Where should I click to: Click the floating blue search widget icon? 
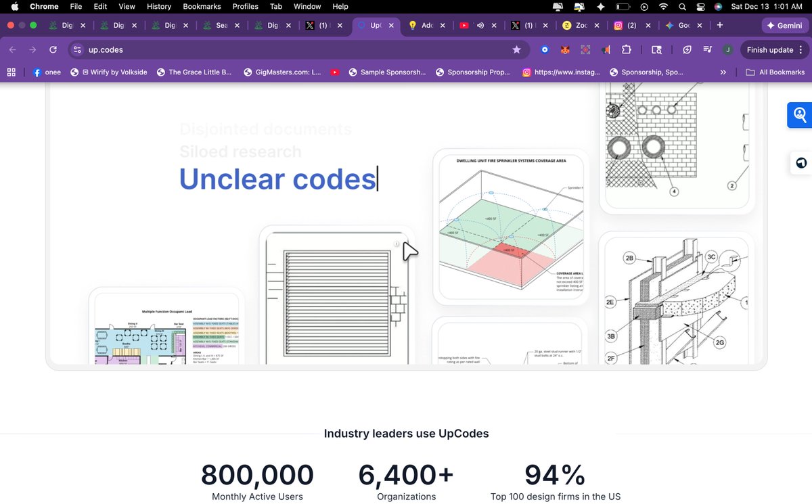pos(800,114)
